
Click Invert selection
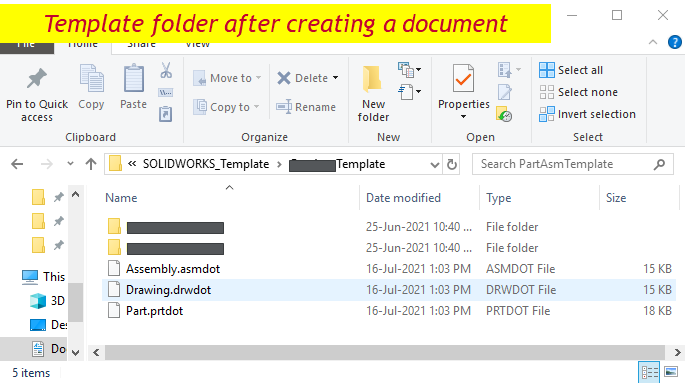(587, 114)
